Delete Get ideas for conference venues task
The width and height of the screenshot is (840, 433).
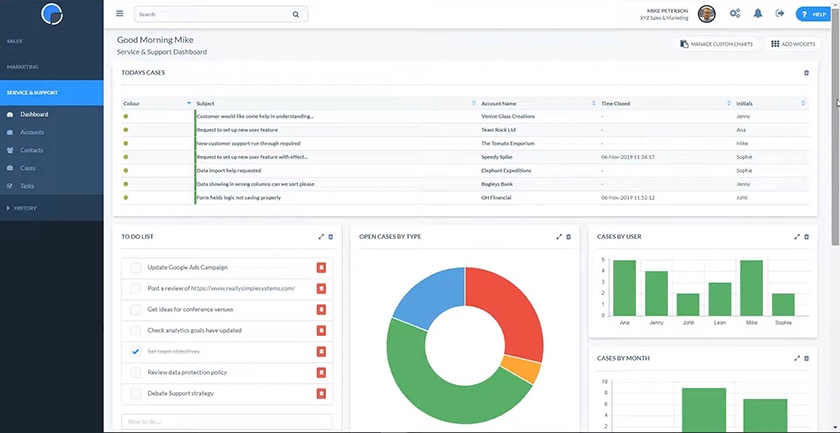[x=321, y=309]
